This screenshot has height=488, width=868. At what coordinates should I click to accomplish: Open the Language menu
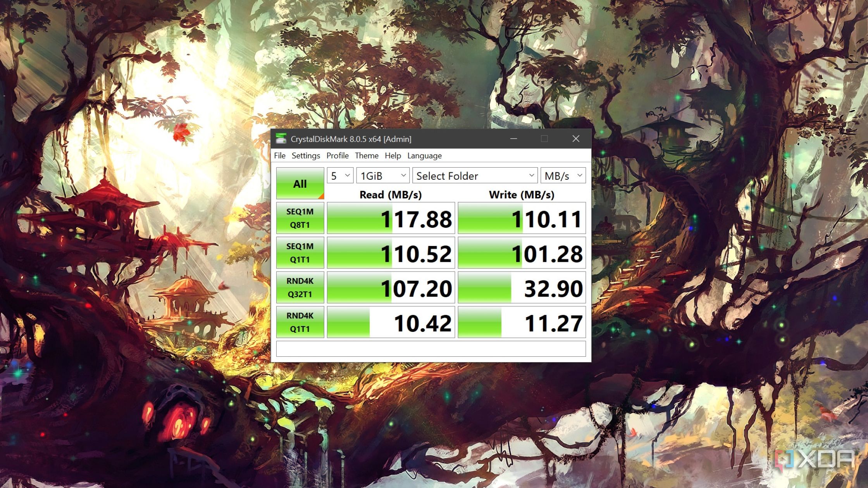pyautogui.click(x=424, y=156)
